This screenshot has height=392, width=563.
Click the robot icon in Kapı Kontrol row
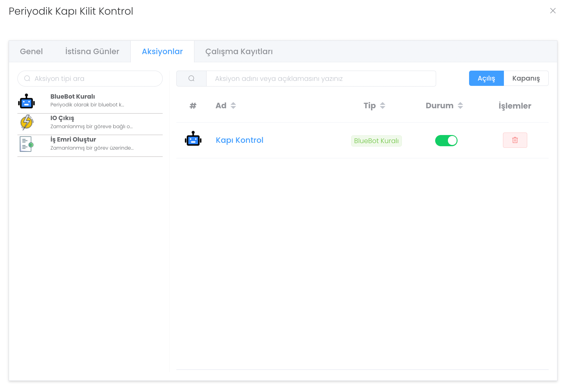click(193, 139)
